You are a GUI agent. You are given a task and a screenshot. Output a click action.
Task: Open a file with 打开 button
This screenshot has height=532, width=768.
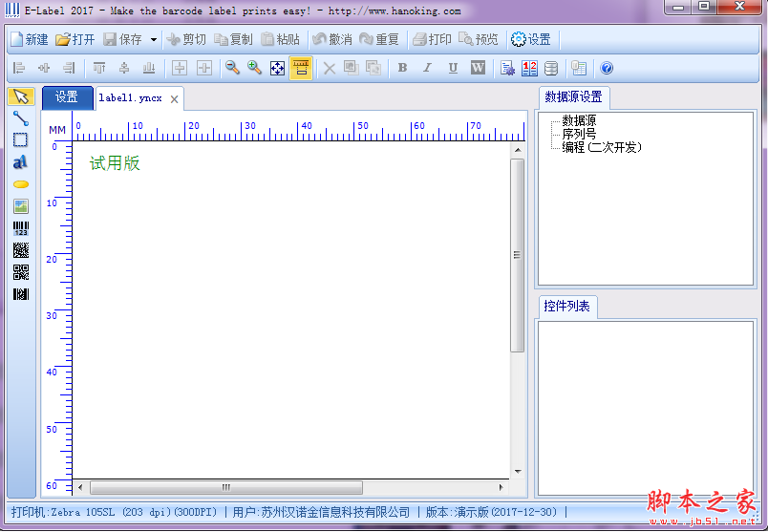(75, 39)
